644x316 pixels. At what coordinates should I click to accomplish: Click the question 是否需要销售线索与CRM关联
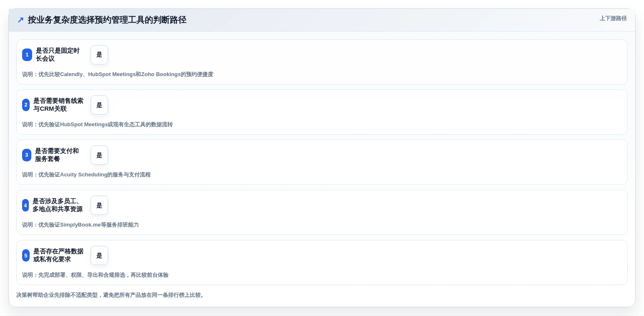(x=58, y=105)
